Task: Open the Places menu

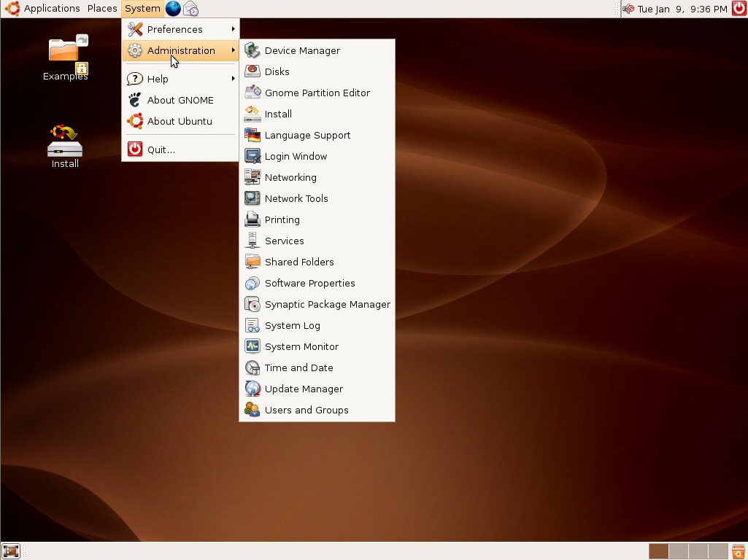Action: (102, 9)
